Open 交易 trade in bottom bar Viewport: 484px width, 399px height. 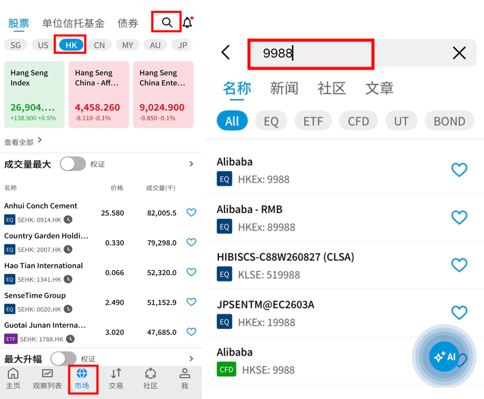[x=116, y=379]
